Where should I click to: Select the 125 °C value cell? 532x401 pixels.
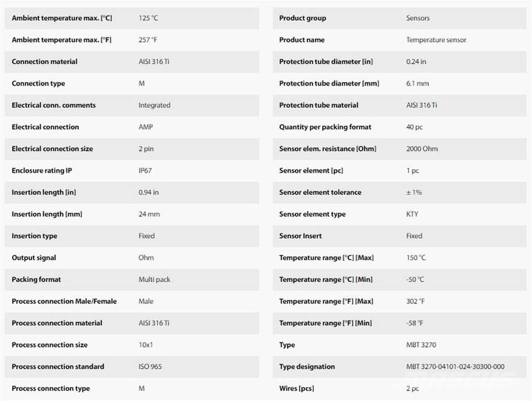coord(148,18)
